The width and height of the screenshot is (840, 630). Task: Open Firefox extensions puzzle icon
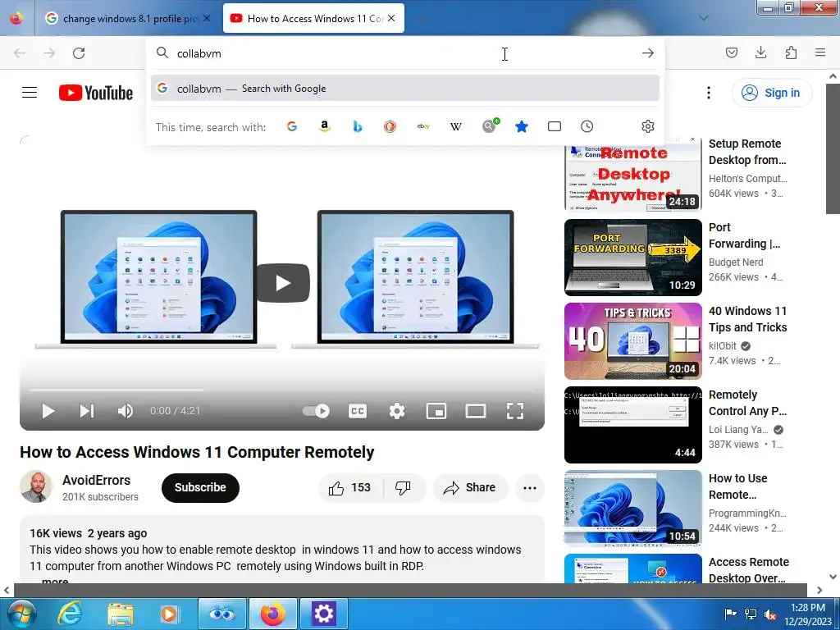(x=791, y=52)
